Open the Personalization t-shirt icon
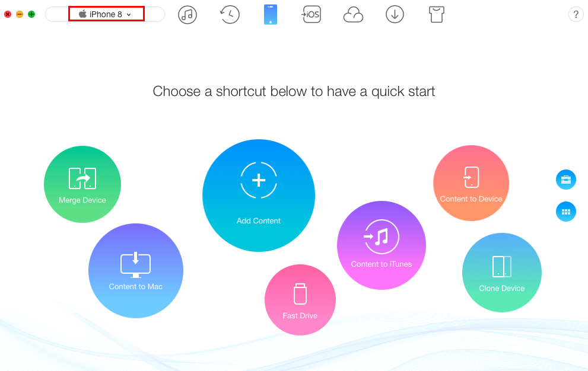 436,14
